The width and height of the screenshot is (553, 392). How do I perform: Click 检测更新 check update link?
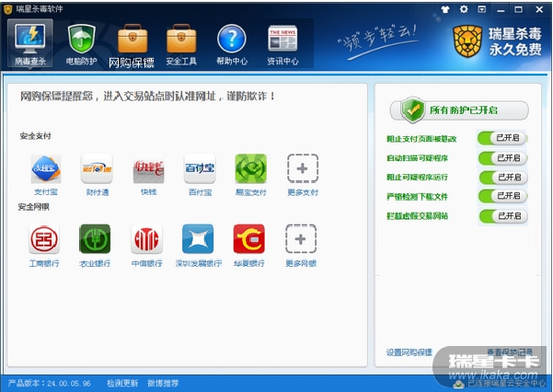(x=122, y=383)
